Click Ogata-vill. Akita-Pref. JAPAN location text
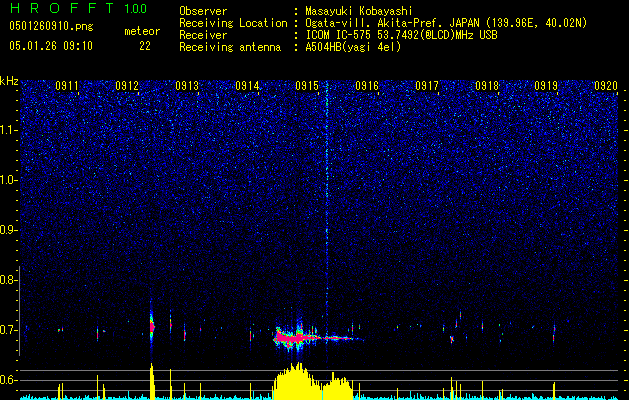The width and height of the screenshot is (629, 400). (446, 23)
